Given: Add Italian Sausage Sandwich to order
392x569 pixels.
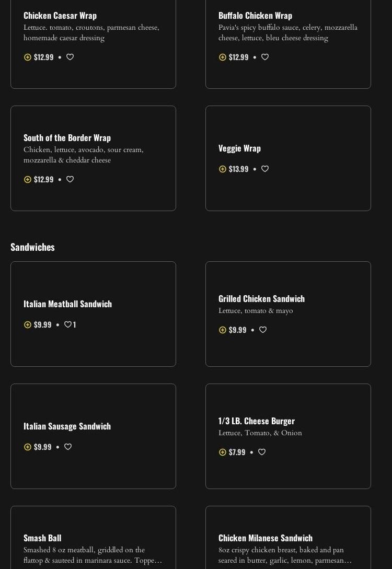Looking at the screenshot, I should coord(28,447).
